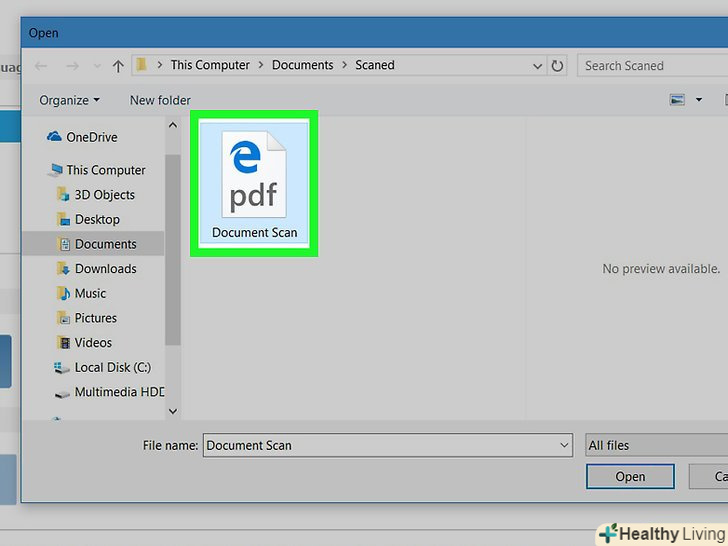Viewport: 728px width, 546px height.
Task: Select the Multimedia HDD drive
Action: (120, 392)
